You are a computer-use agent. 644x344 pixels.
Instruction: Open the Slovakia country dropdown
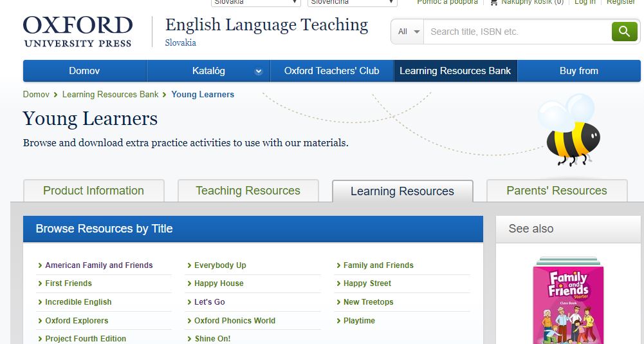tap(256, 3)
